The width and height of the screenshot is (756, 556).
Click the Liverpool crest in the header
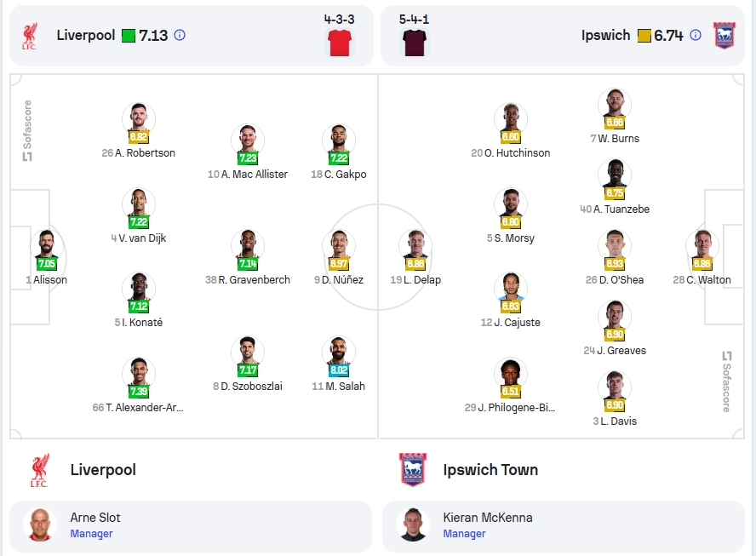pos(30,36)
